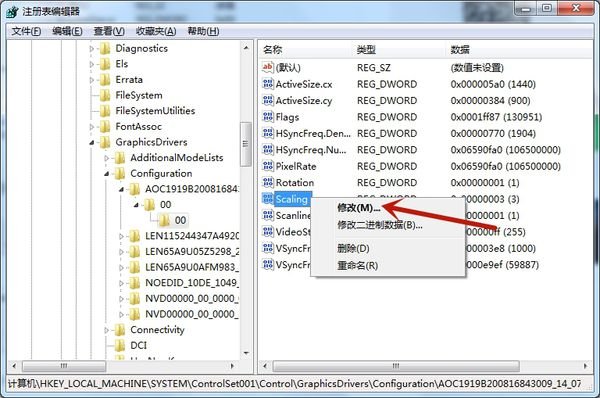Click values pane horizontal scrollbar thumb
600x398 pixels.
pos(396,366)
